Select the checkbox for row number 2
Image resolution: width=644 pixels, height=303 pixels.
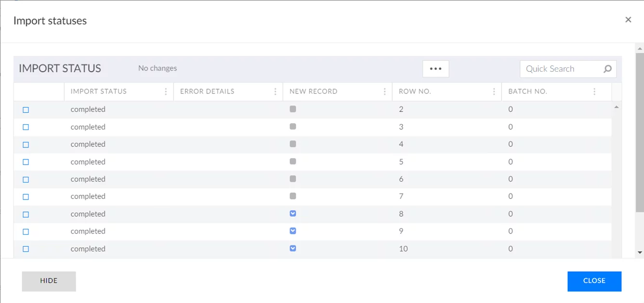(26, 110)
